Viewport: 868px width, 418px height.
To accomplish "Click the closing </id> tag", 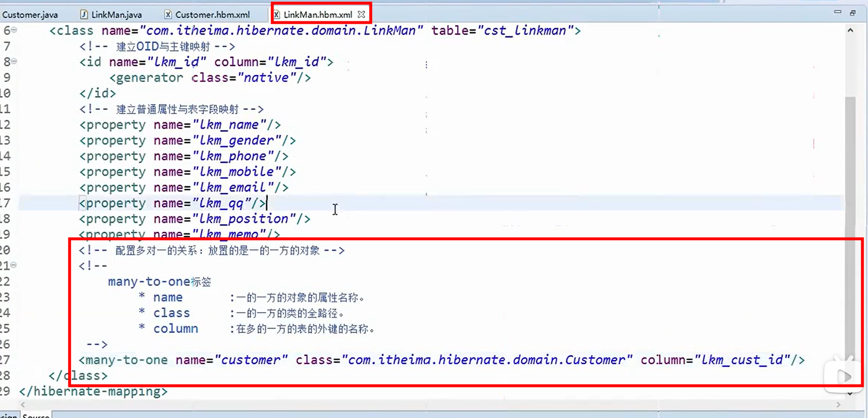I will [x=97, y=93].
